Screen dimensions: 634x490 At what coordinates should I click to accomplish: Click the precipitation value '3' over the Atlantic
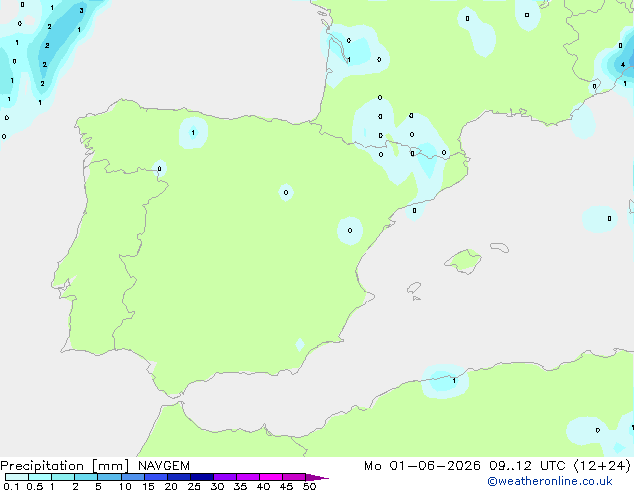point(81,11)
